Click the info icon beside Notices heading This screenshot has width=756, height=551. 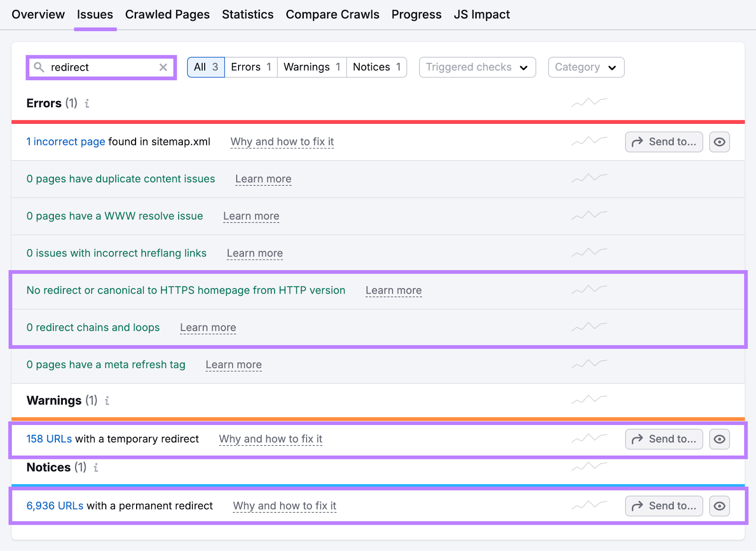[x=96, y=467]
